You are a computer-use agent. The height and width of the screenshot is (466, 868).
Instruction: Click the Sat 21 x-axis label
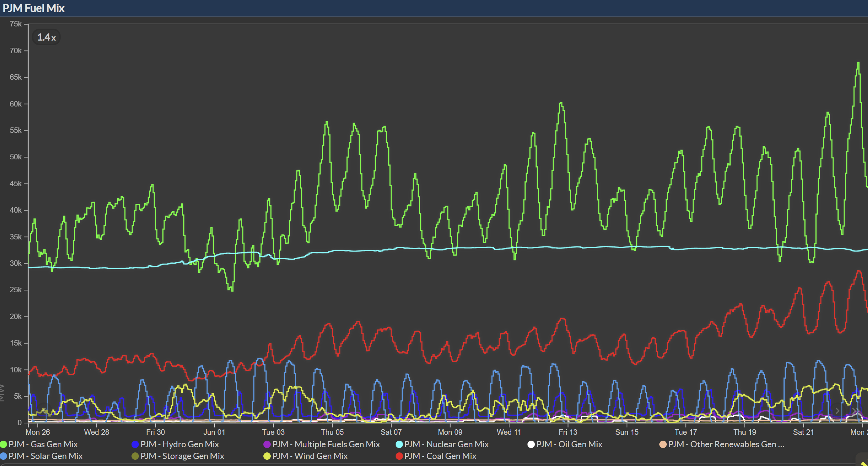point(804,432)
